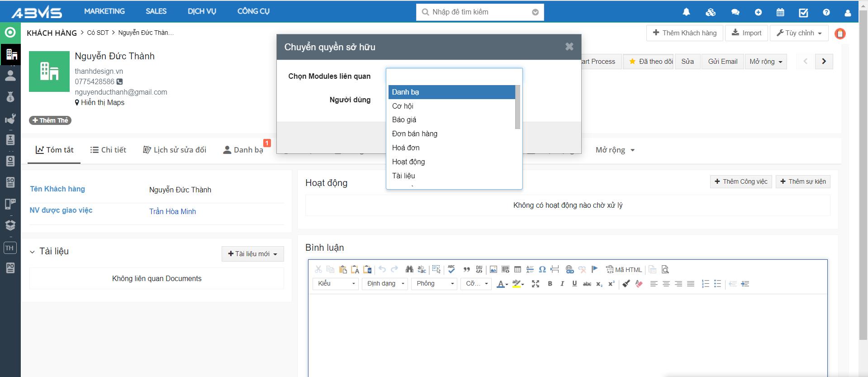Open the calendar icon in top bar
The image size is (868, 377).
(x=780, y=12)
